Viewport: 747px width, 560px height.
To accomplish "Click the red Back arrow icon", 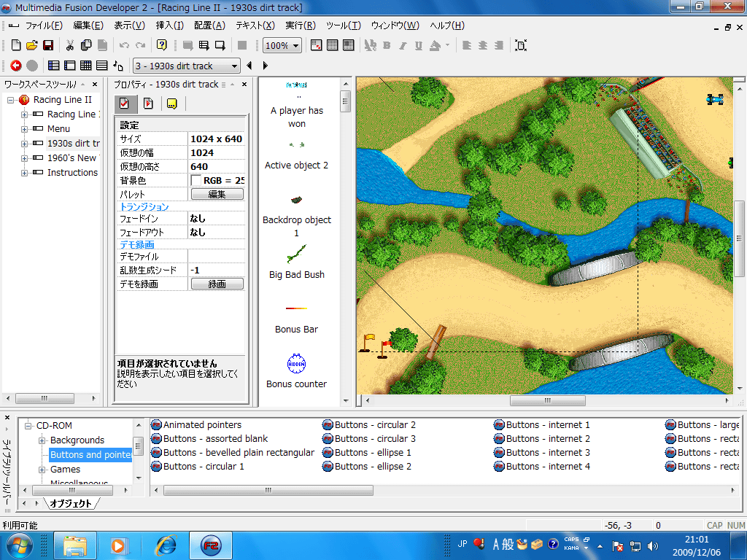I will pos(16,66).
